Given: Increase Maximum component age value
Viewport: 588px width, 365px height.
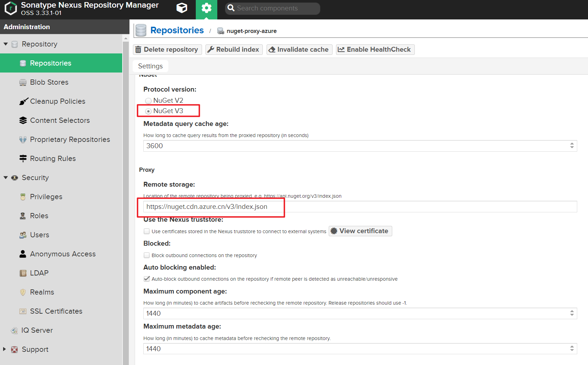Looking at the screenshot, I should [572, 311].
